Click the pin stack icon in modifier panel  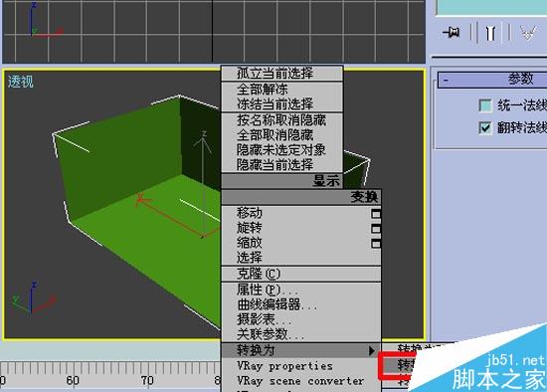[x=452, y=33]
